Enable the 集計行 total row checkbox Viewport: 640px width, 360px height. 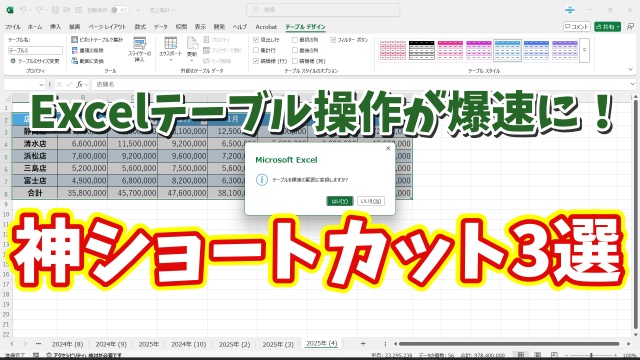(256, 50)
